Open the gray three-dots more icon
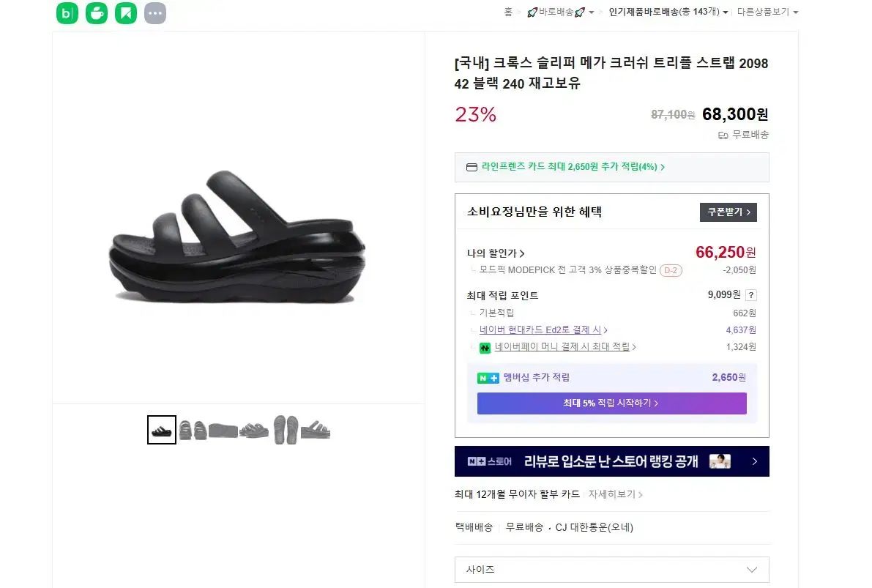Screen dimensions: 872x588 154,12
